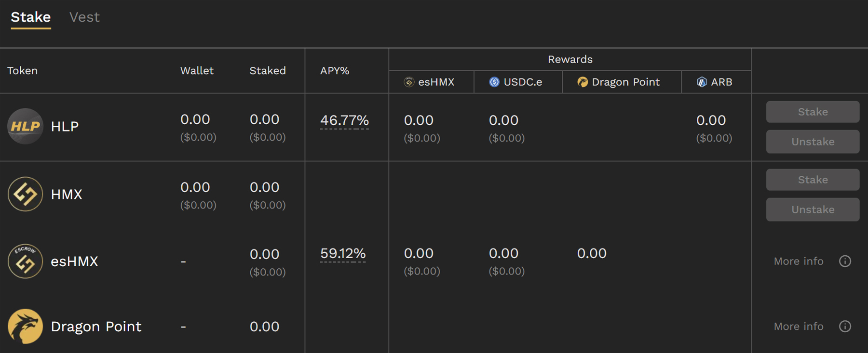
Task: Click the esHMX rewards column icon
Action: (x=409, y=82)
